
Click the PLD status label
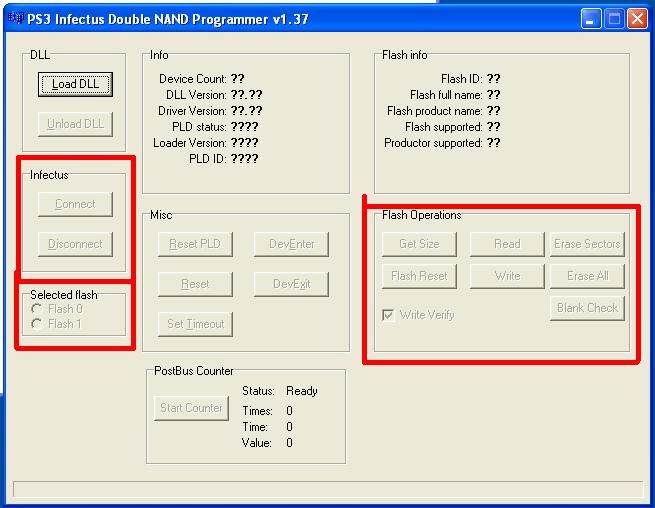point(199,127)
